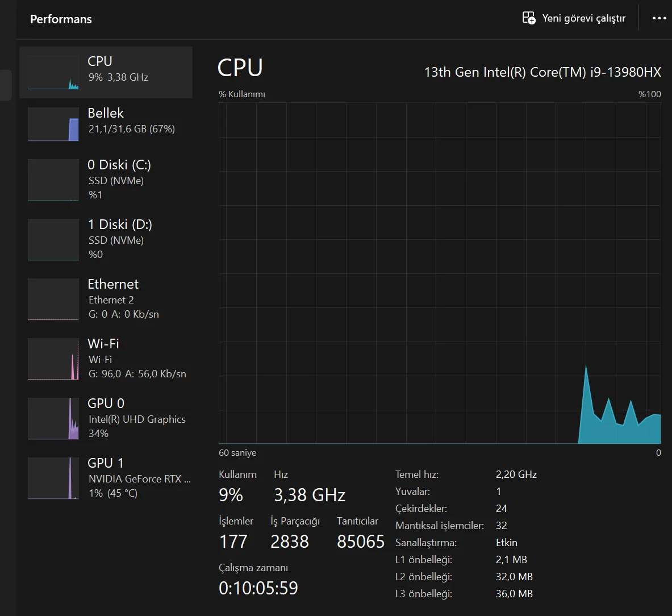672x616 pixels.
Task: Click the Performans page title
Action: (61, 19)
